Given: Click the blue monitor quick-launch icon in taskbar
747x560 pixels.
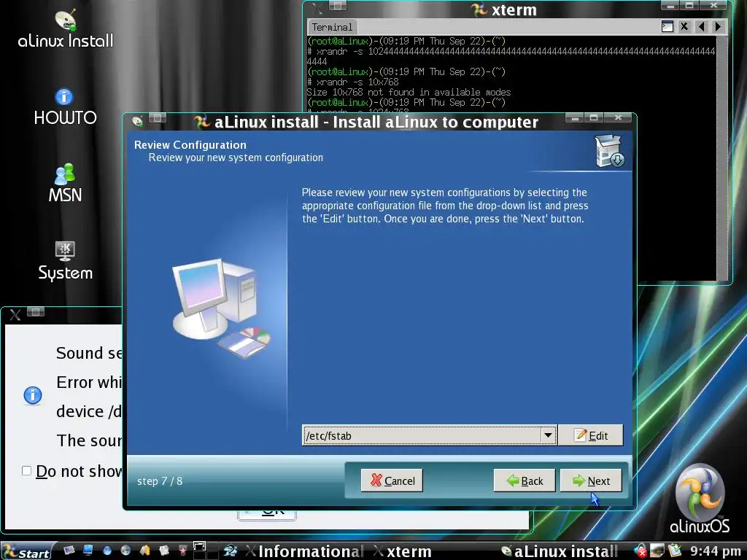Looking at the screenshot, I should point(88,551).
